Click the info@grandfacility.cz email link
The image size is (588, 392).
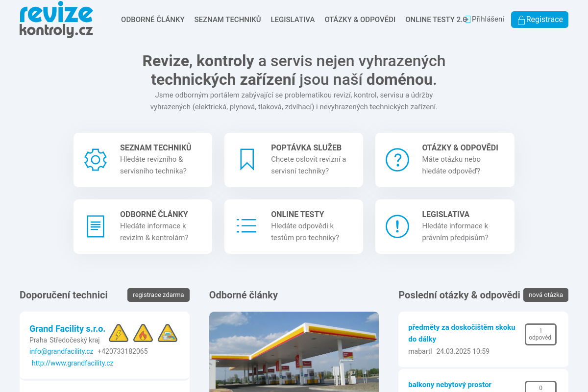pyautogui.click(x=61, y=351)
